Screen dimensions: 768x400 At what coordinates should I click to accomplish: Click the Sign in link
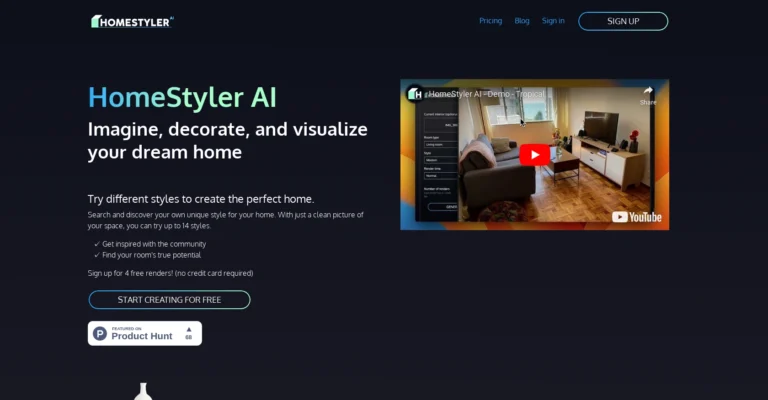pos(553,21)
